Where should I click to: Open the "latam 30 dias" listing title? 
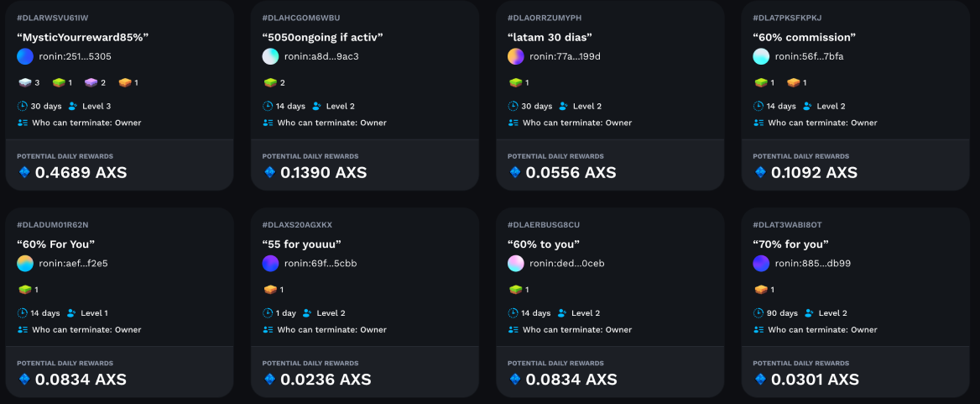[x=550, y=37]
